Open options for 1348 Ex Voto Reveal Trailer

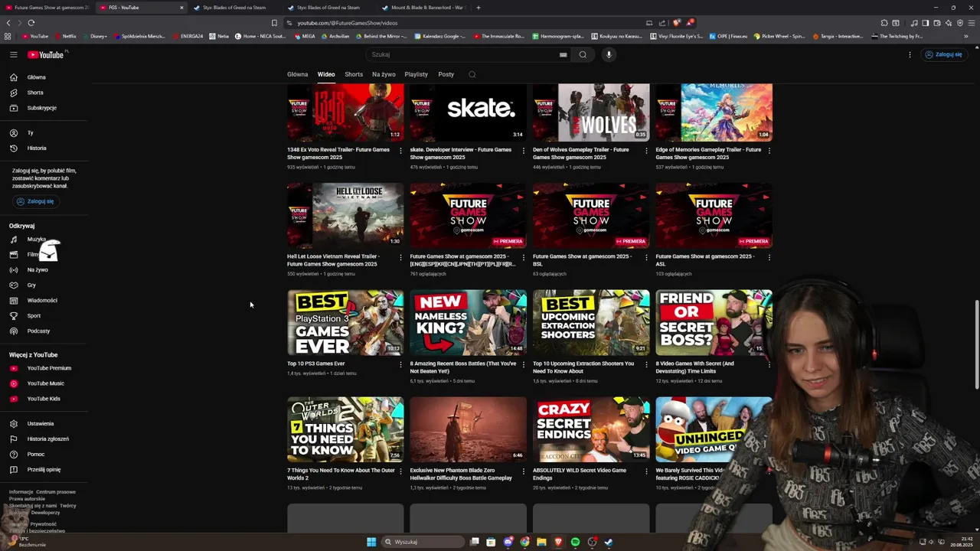(x=400, y=151)
